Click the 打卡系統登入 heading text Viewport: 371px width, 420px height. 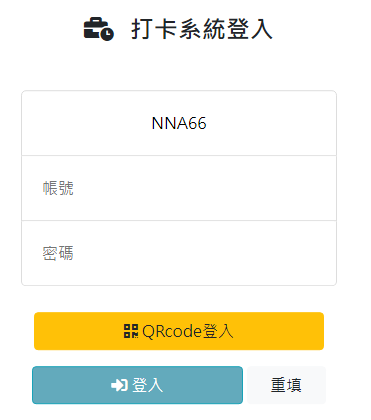tap(202, 29)
